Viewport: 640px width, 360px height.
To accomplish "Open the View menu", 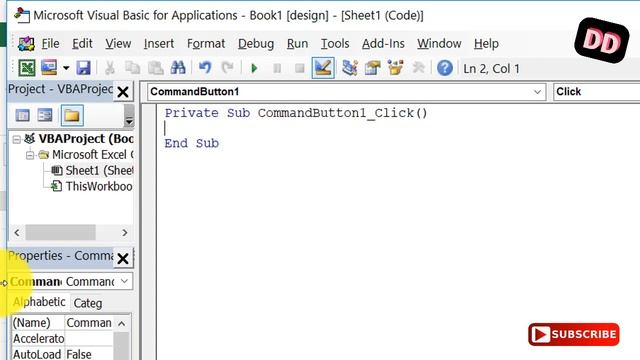I will [x=118, y=44].
